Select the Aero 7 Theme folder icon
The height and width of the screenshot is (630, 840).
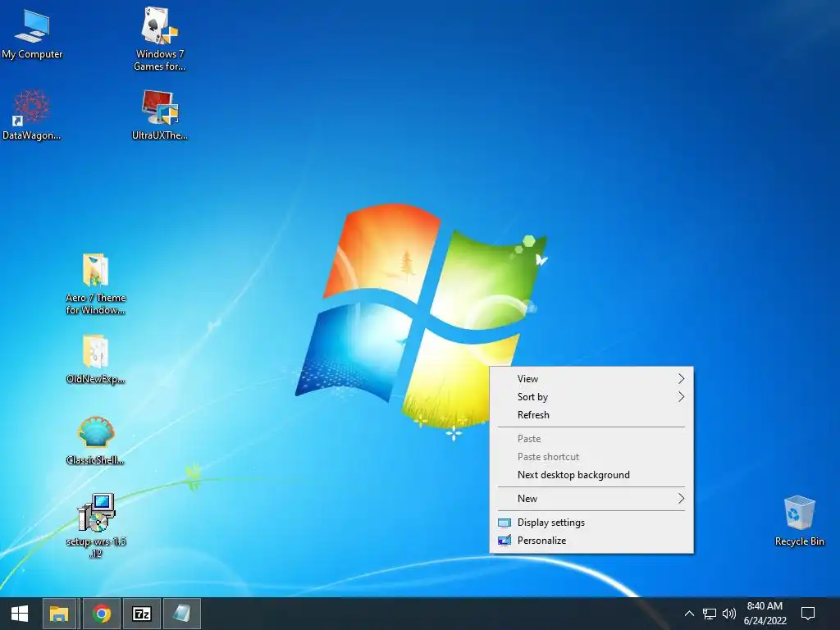[x=96, y=284]
